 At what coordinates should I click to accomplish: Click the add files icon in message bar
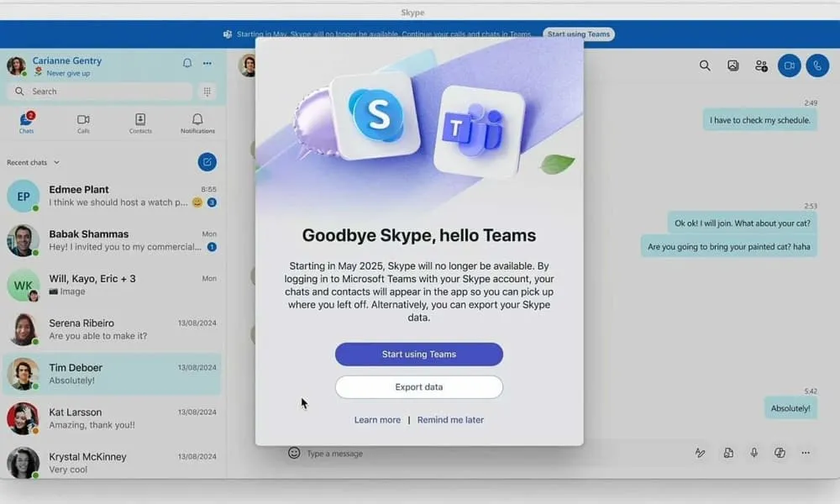(x=728, y=453)
